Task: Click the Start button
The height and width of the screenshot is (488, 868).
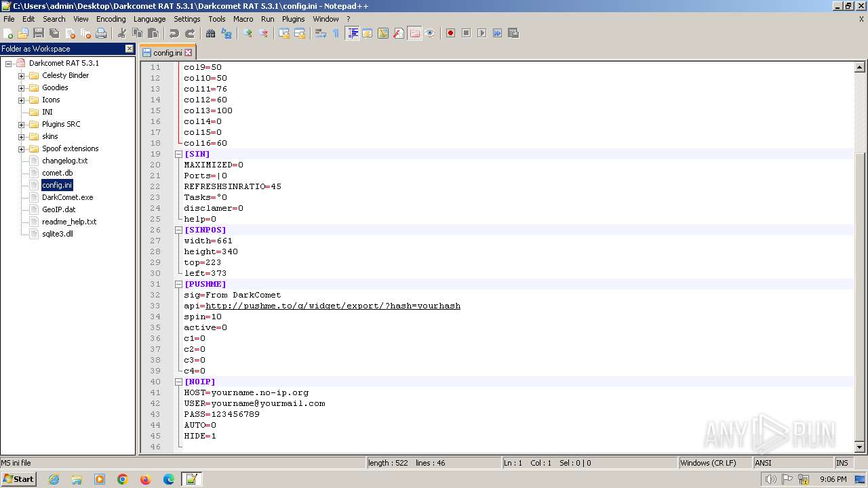Action: pyautogui.click(x=19, y=479)
